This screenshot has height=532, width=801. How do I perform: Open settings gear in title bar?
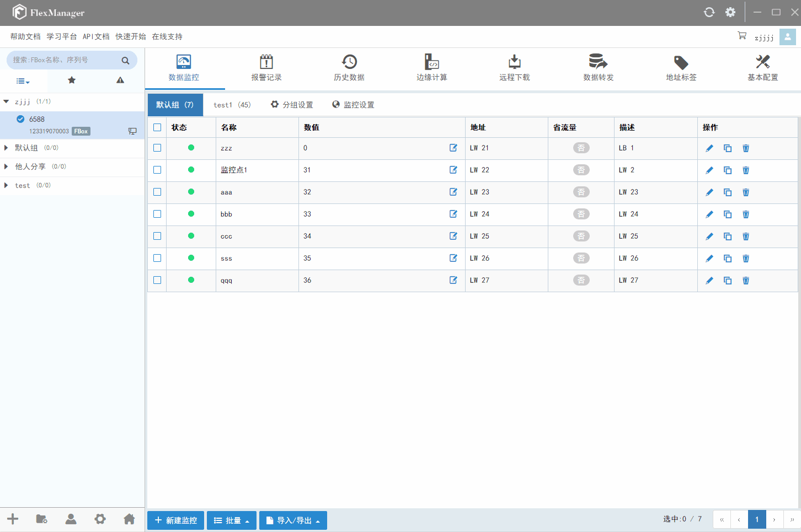(730, 12)
